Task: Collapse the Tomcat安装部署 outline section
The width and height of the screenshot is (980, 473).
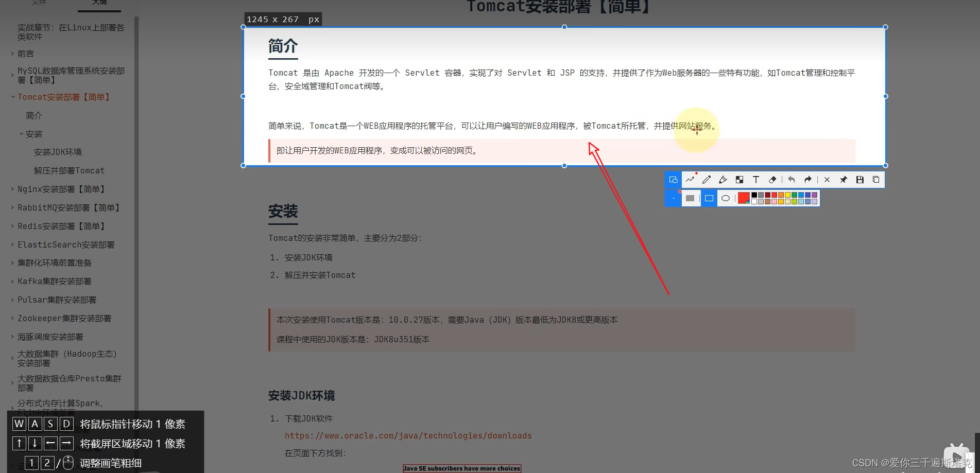Action: [12, 97]
